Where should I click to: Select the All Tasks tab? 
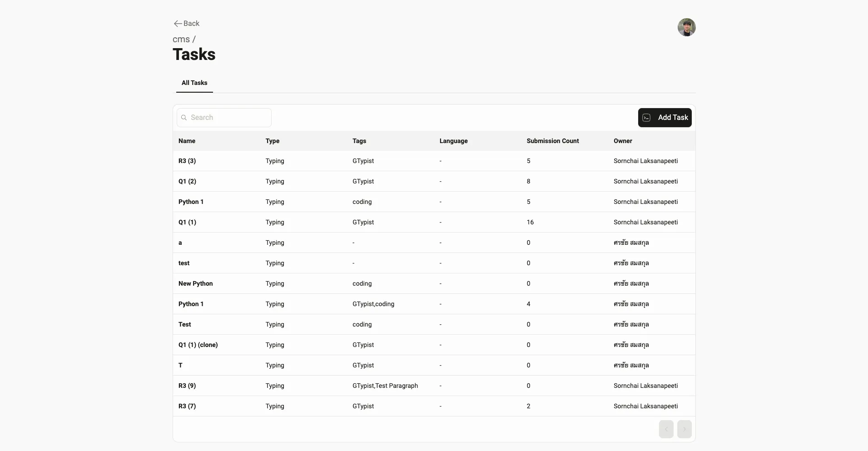pos(194,83)
